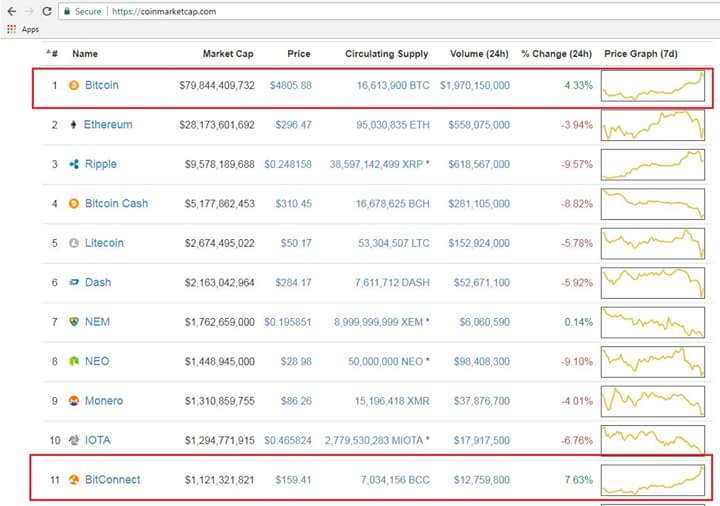Sort table by Circulating Supply header
This screenshot has width=720, height=506.
pos(387,54)
